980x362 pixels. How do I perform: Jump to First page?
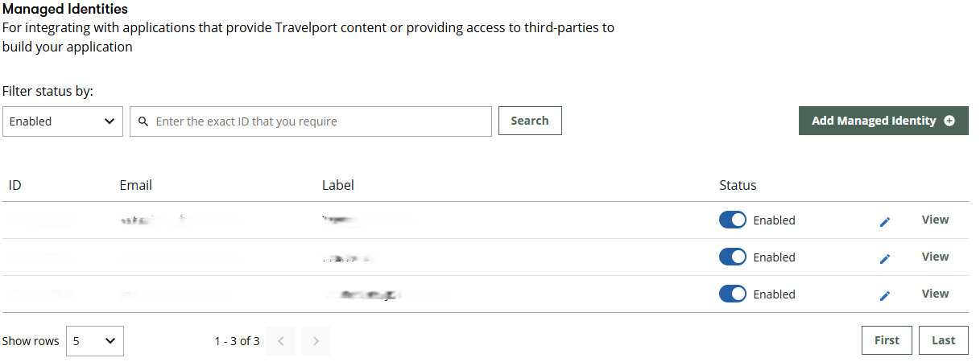887,340
